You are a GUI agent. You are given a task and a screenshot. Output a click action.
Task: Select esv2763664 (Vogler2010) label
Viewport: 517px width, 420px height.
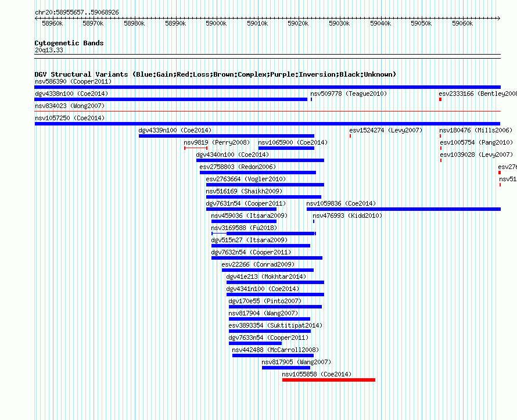pyautogui.click(x=246, y=179)
